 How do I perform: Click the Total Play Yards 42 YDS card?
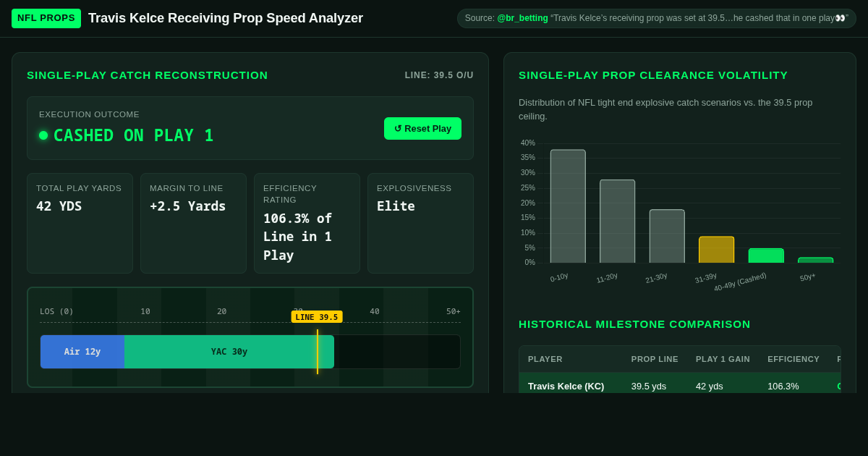(x=80, y=223)
